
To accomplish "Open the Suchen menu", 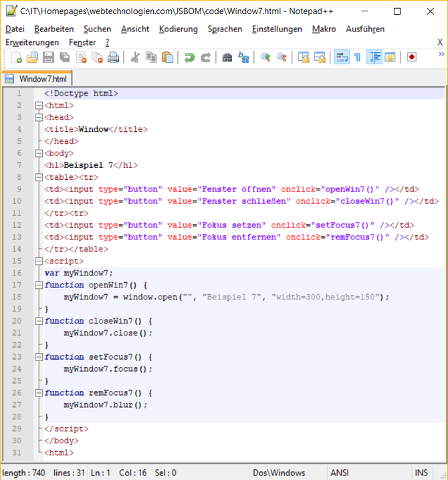I will (97, 29).
